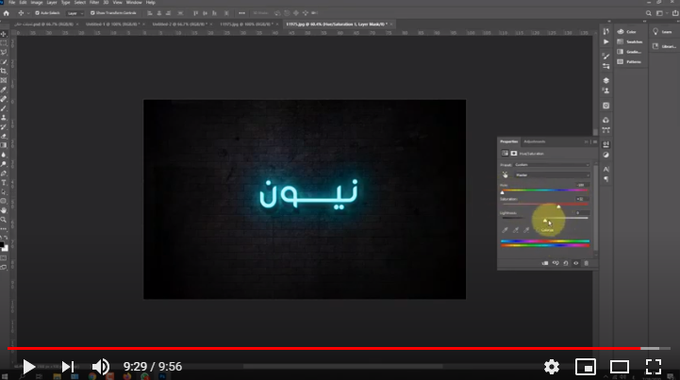Viewport: 680px width, 380px height.
Task: Open the Preset dropdown in Properties
Action: click(x=552, y=165)
